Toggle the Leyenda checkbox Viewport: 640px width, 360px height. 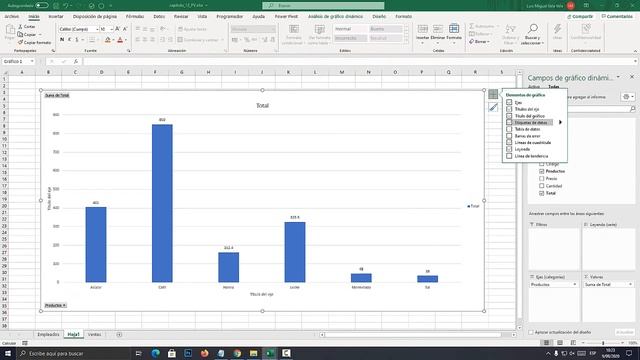[x=509, y=149]
